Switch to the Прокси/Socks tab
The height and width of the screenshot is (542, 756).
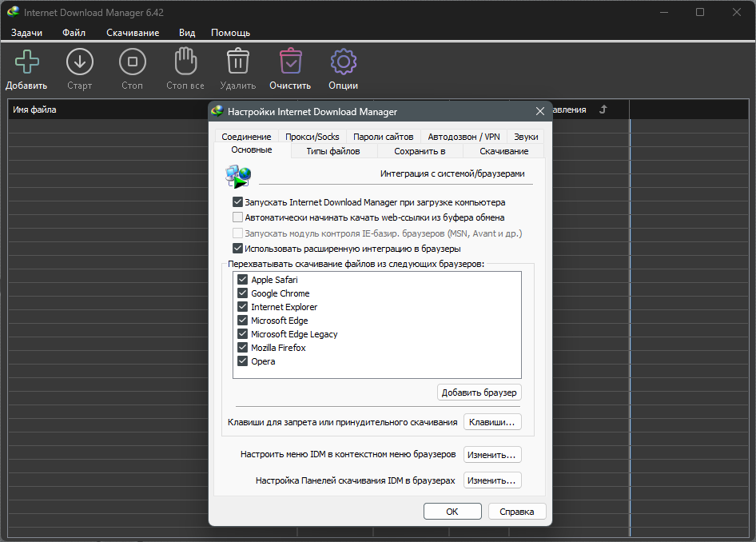pyautogui.click(x=312, y=137)
